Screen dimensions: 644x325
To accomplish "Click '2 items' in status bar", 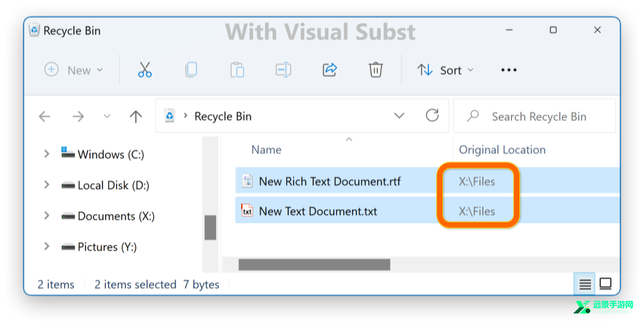I will [x=56, y=284].
